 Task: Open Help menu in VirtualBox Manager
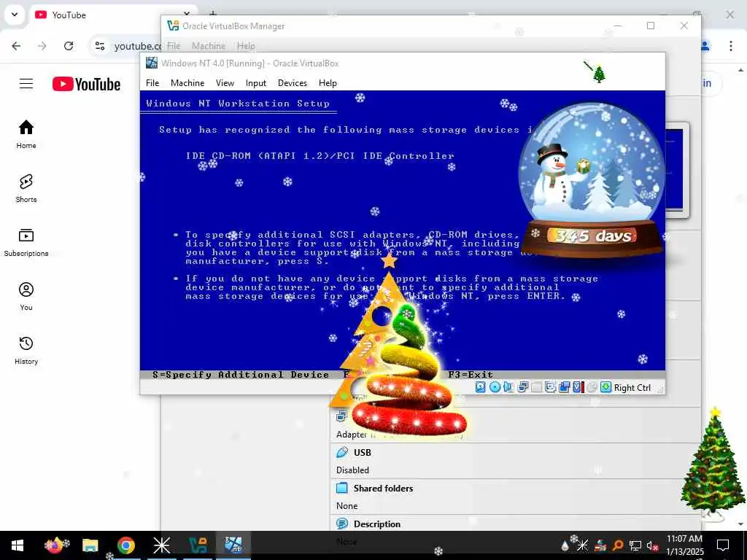(x=246, y=46)
